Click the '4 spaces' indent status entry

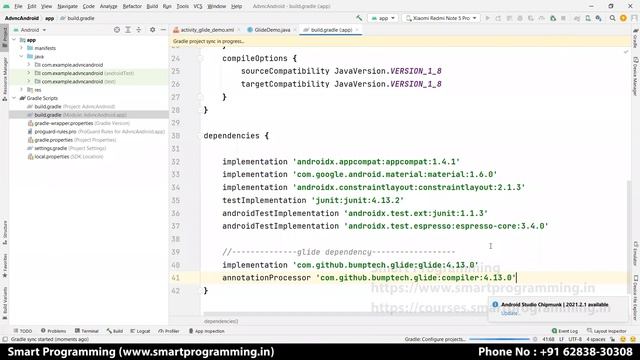596,339
